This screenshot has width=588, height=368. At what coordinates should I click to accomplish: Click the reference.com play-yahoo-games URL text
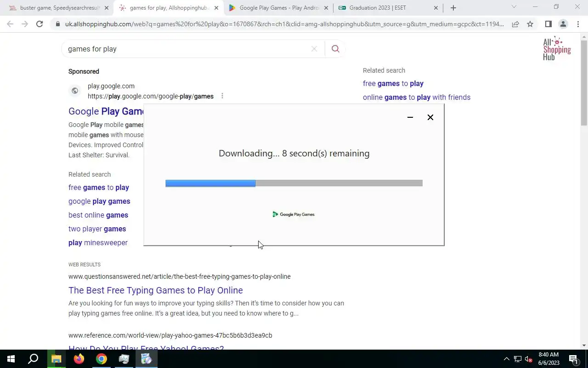170,335
